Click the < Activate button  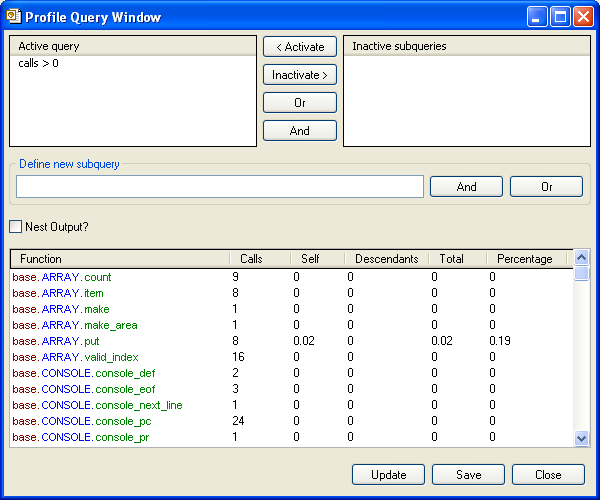(300, 47)
